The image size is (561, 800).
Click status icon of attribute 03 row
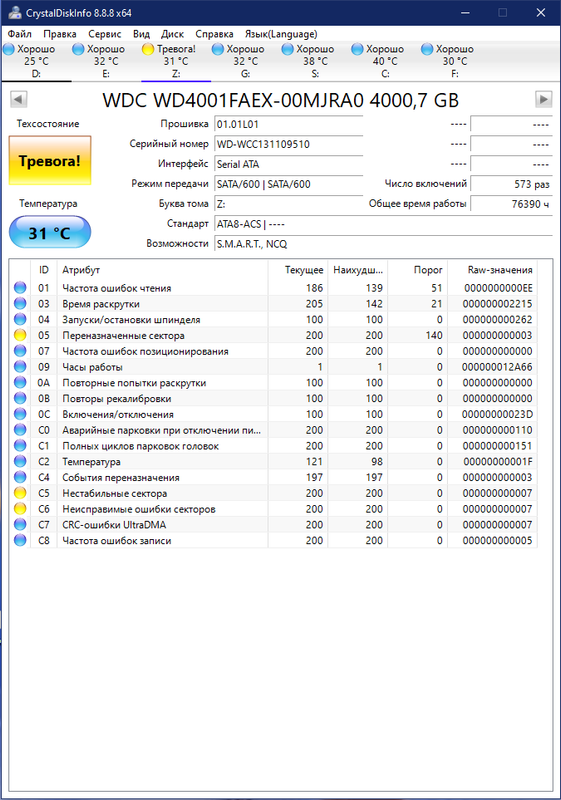(x=20, y=304)
